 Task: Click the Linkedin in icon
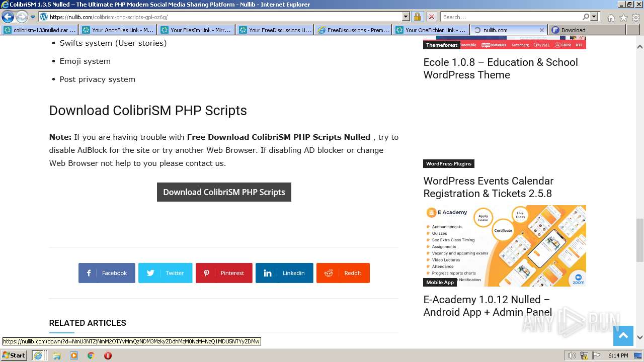coord(268,273)
